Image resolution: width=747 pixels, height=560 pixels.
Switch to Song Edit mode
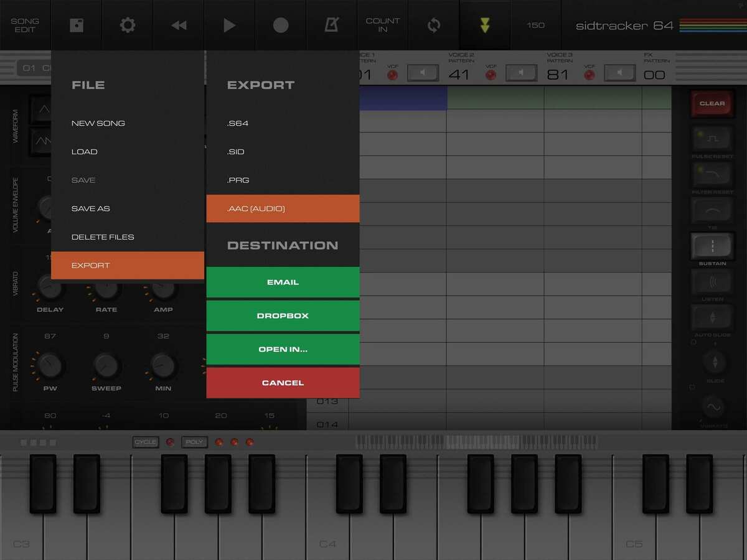pyautogui.click(x=25, y=25)
